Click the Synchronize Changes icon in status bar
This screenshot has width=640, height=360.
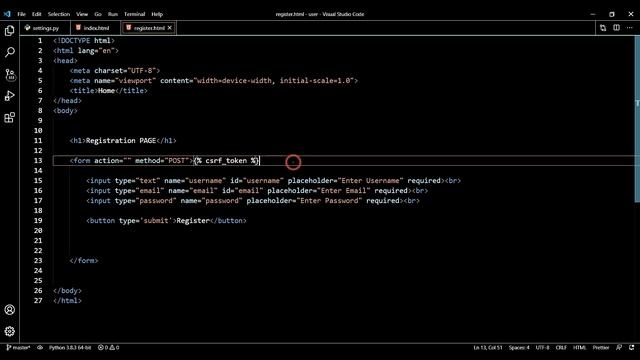click(x=40, y=348)
